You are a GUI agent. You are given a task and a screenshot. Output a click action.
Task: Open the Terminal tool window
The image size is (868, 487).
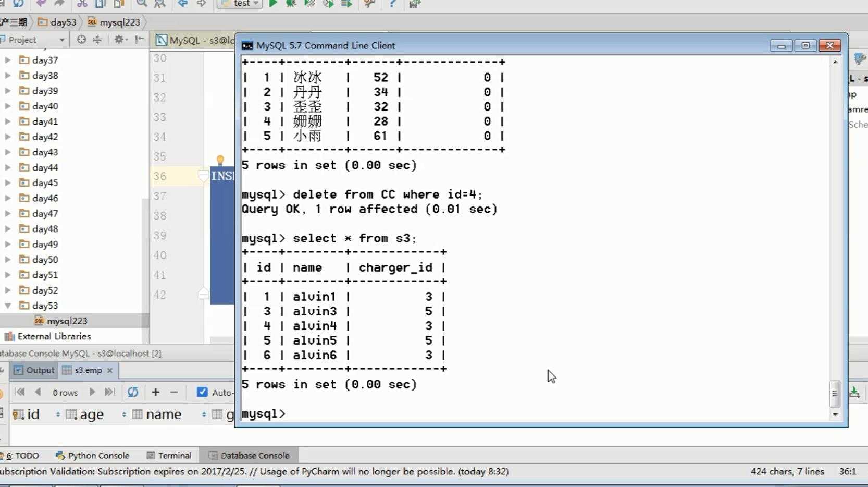[169, 455]
